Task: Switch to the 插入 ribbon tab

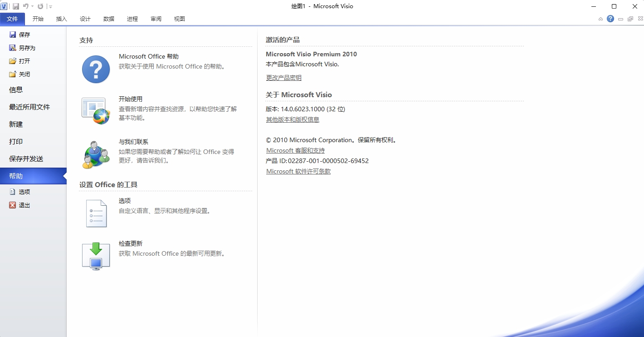Action: (61, 19)
